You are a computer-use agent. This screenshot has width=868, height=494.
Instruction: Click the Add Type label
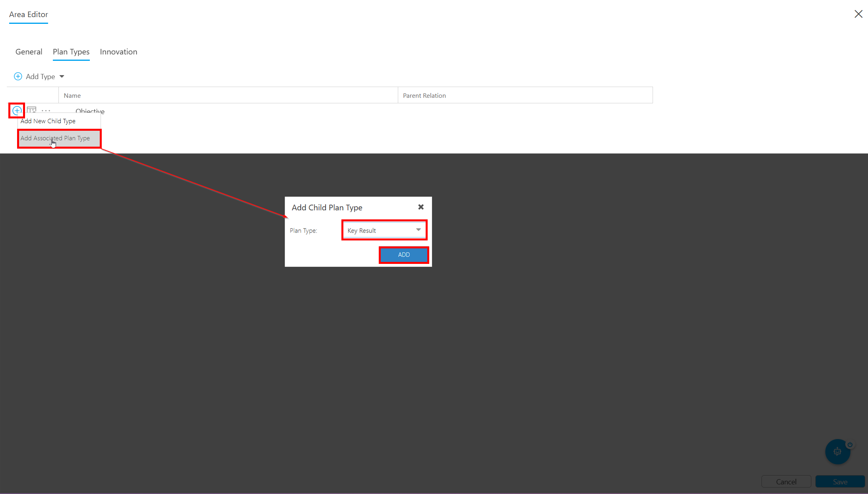(40, 76)
